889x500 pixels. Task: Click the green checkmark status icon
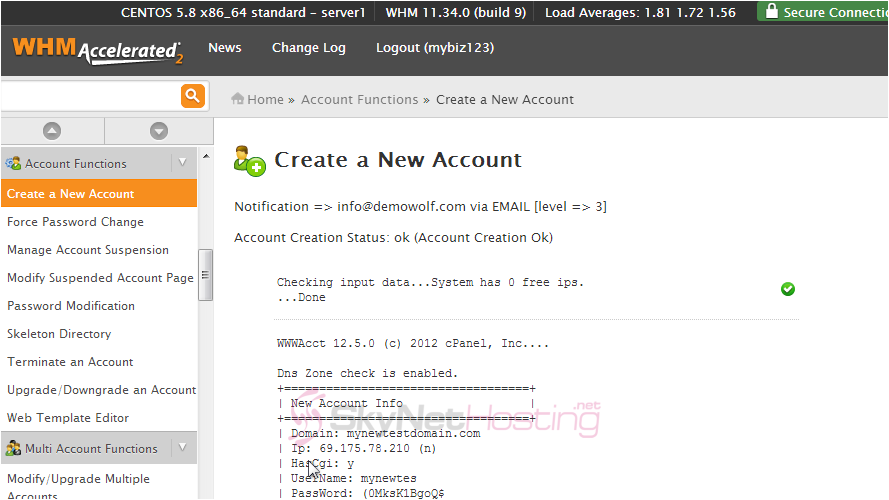click(788, 289)
